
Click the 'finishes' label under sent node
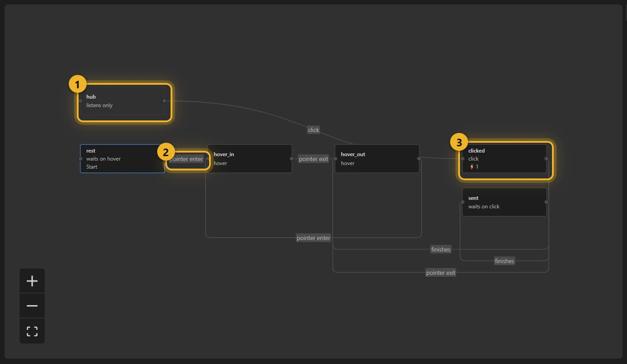tap(504, 261)
